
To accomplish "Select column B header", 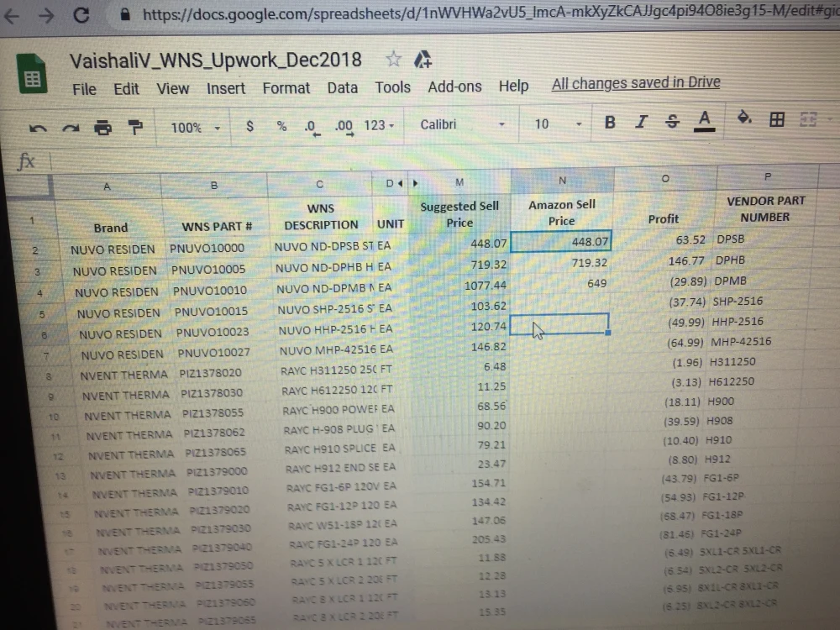I will 213,186.
